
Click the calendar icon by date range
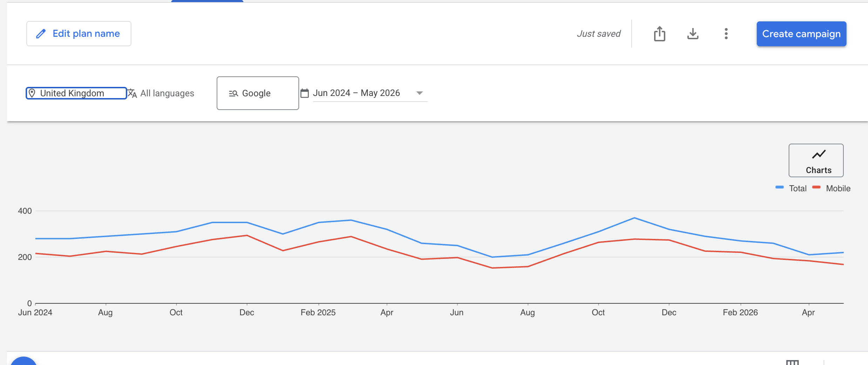(305, 93)
